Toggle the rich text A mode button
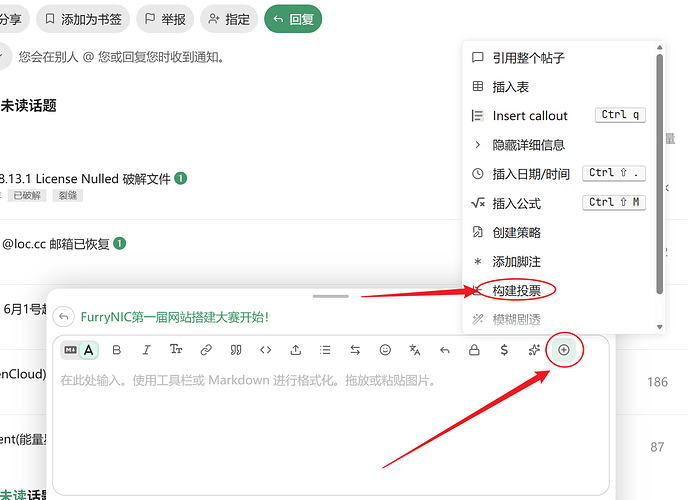The height and width of the screenshot is (500, 688). coord(89,350)
